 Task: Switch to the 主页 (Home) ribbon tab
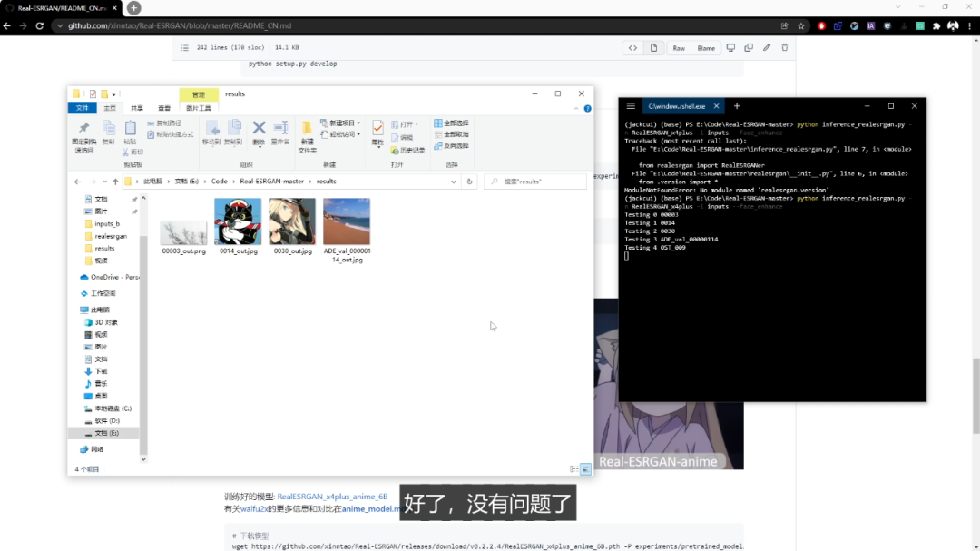[x=110, y=108]
